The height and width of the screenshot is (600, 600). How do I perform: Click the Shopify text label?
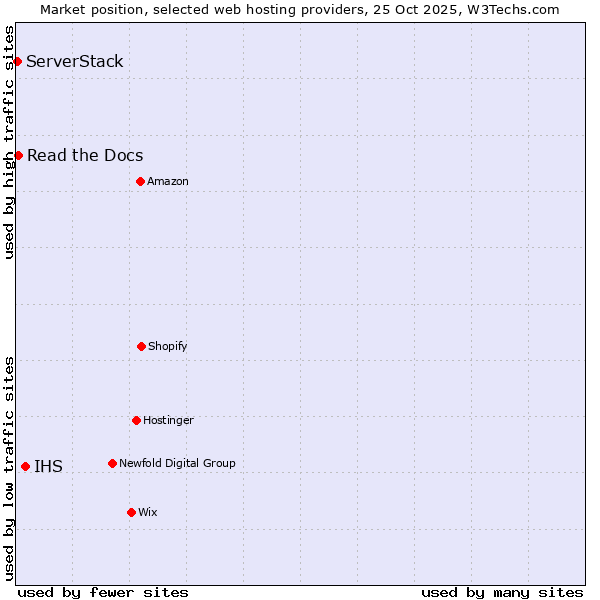168,346
